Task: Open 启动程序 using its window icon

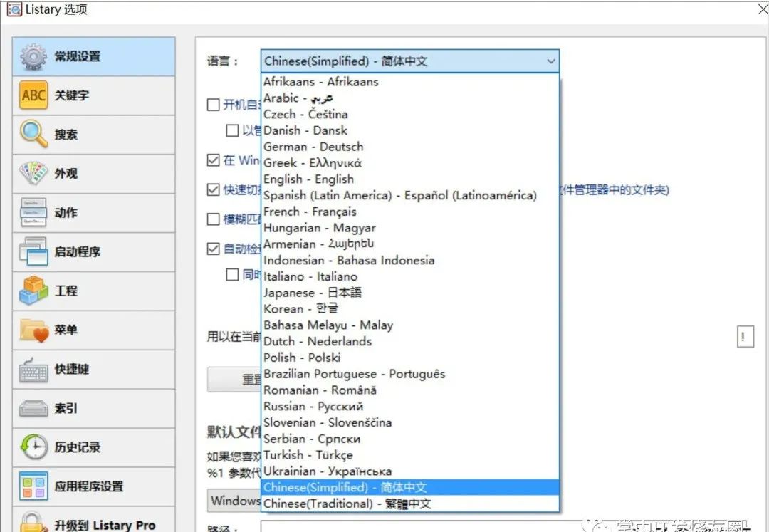Action: point(32,251)
